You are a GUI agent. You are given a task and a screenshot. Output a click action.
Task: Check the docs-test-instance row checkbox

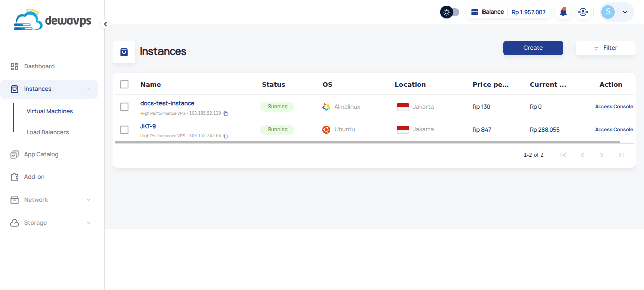pos(124,107)
